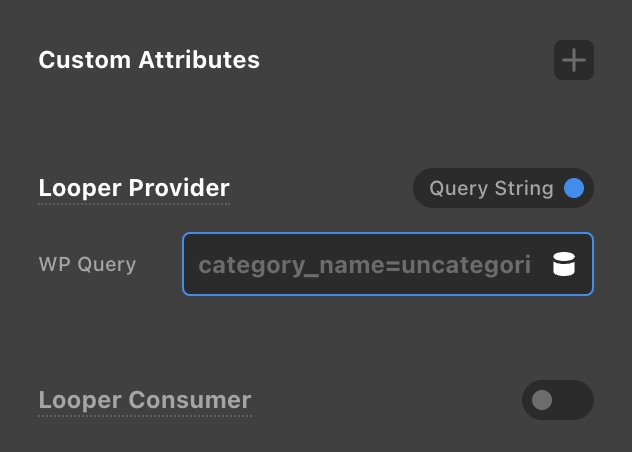The width and height of the screenshot is (632, 452).
Task: Open dynamic content via the database icon
Action: 564,265
